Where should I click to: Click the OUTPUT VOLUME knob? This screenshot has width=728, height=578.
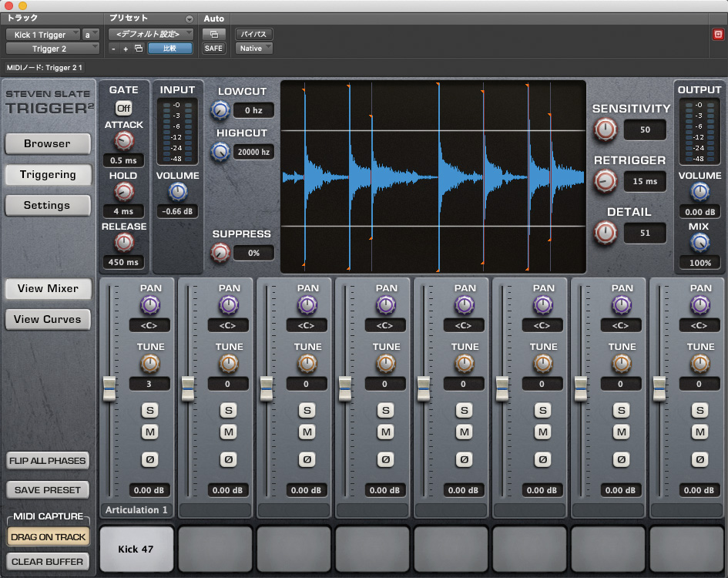[x=699, y=191]
